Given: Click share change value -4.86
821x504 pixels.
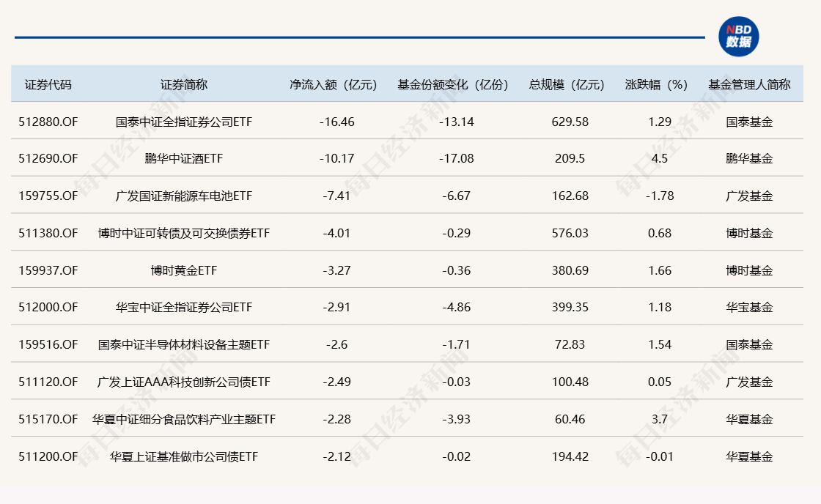Looking at the screenshot, I should click(x=457, y=307).
